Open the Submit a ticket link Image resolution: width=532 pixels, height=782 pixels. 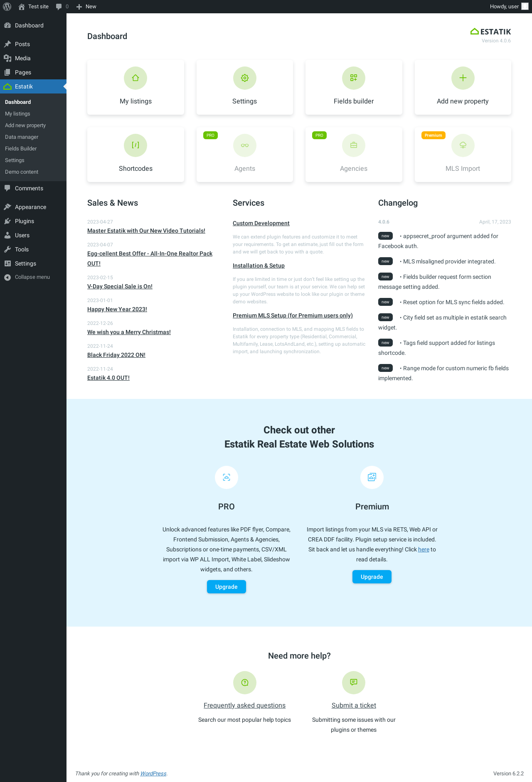[x=354, y=705]
